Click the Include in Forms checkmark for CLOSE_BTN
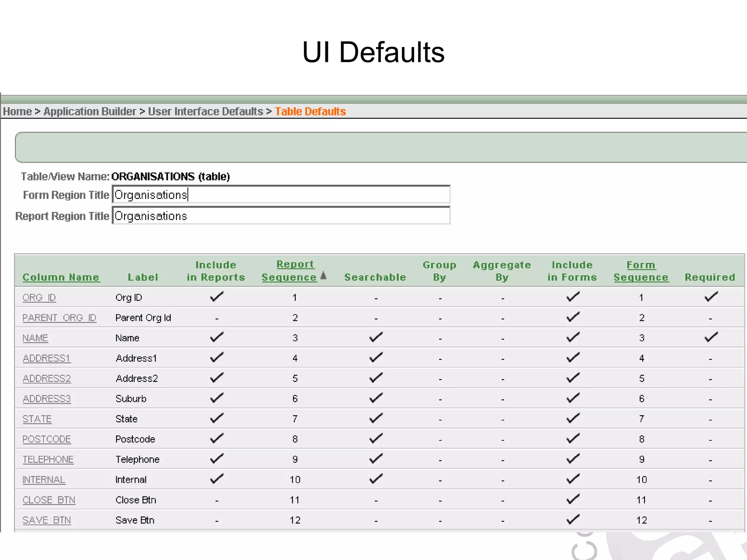This screenshot has height=560, width=747. click(x=573, y=499)
